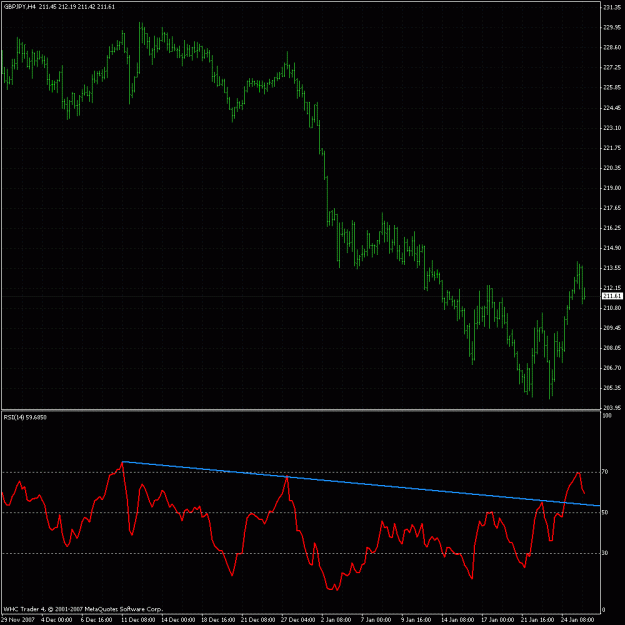Image resolution: width=625 pixels, height=625 pixels.
Task: Click the RSI 70 level label
Action: 605,472
